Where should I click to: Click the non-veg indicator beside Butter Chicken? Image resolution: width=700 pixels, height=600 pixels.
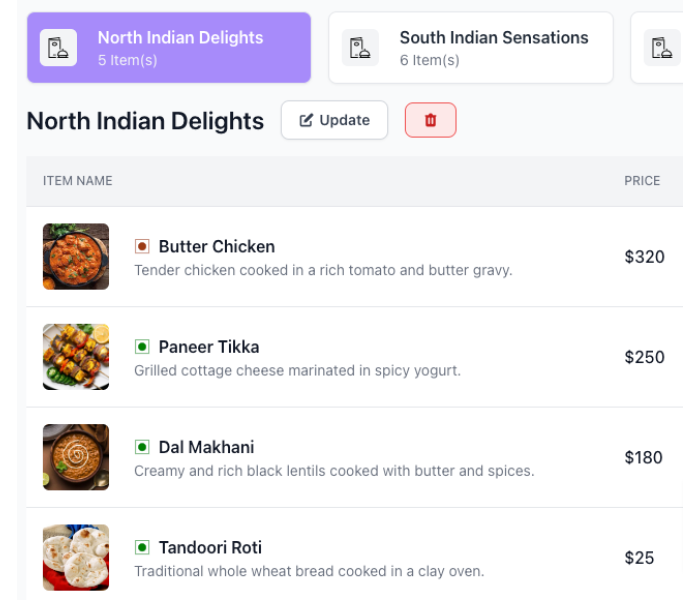[x=142, y=246]
